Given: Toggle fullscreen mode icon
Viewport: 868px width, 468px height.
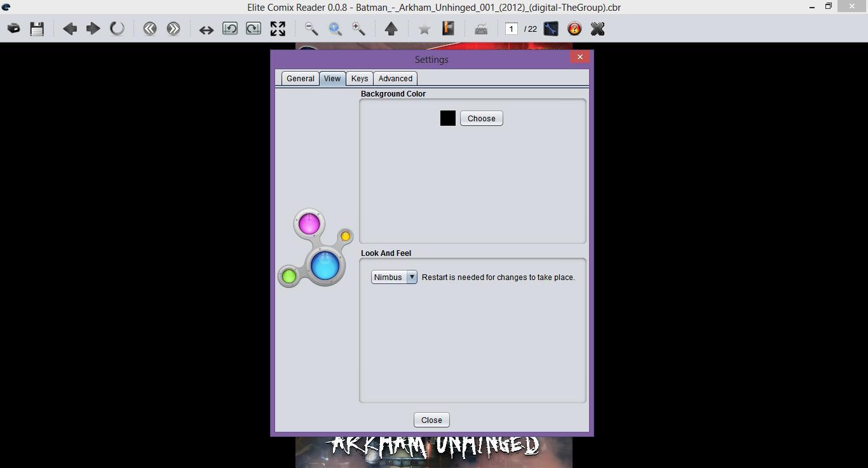Looking at the screenshot, I should pos(278,29).
